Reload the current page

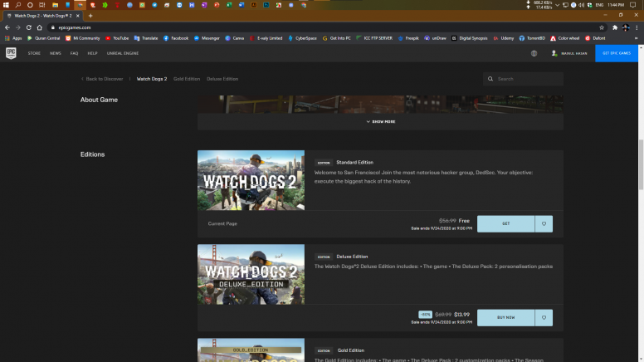pos(29,27)
